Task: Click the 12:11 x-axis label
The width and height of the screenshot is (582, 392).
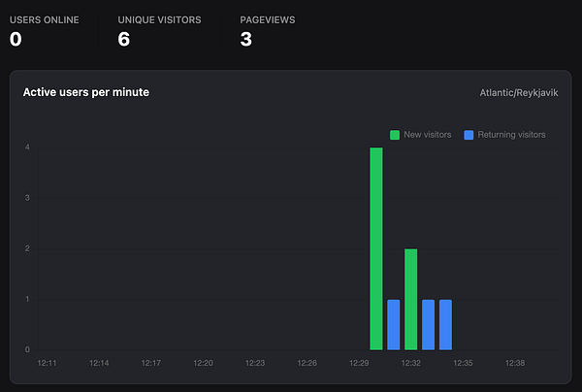Action: tap(47, 363)
